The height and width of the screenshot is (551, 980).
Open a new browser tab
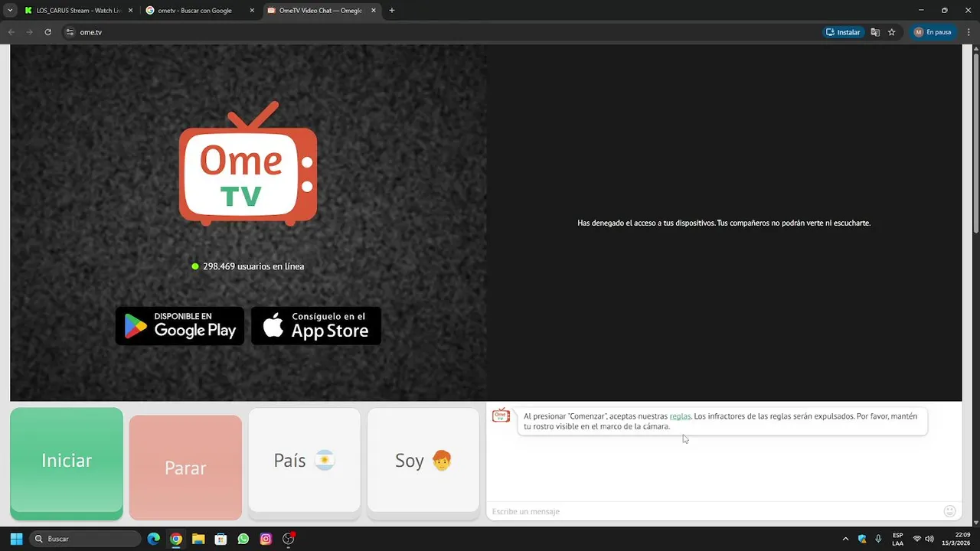point(392,11)
